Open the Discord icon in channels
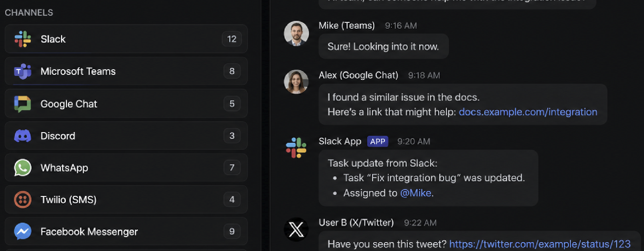This screenshot has height=251, width=644. [23, 136]
